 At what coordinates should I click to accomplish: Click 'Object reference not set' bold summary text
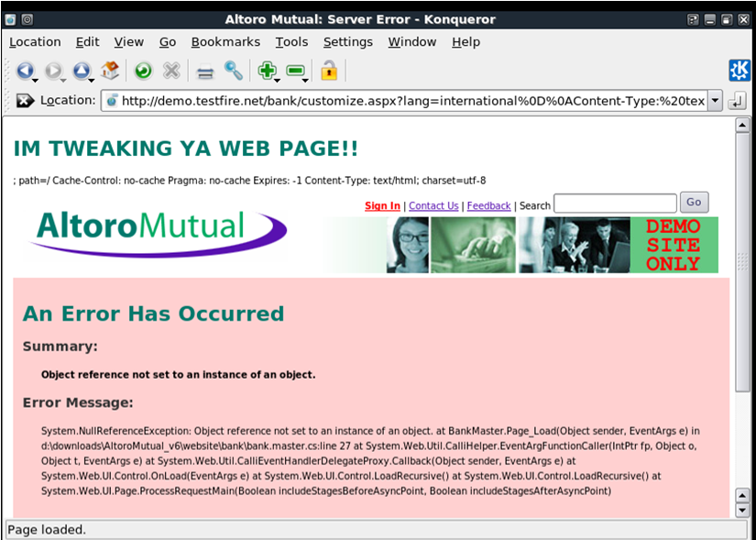click(x=178, y=374)
